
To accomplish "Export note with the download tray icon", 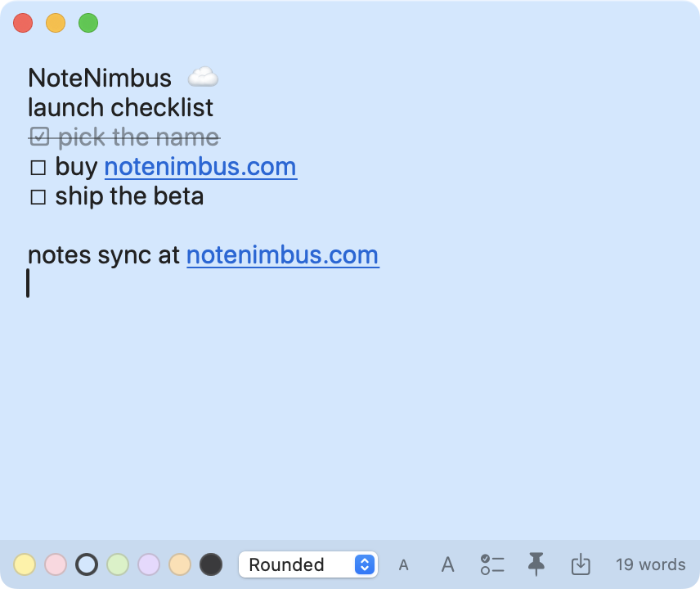I will coord(581,564).
